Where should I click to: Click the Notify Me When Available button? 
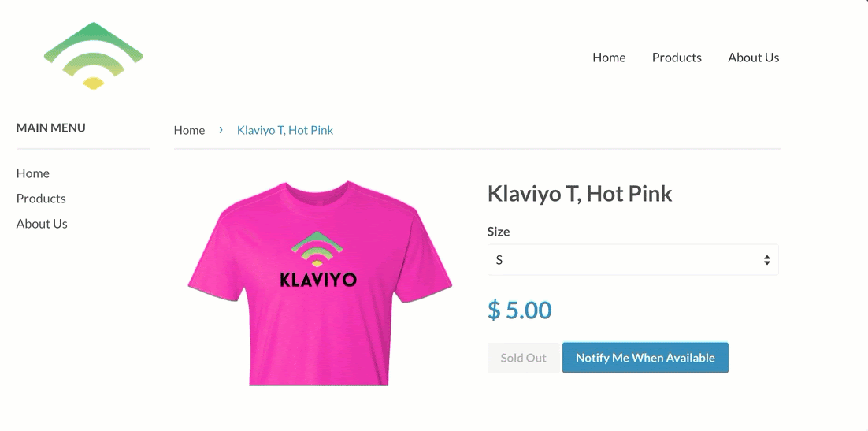645,358
